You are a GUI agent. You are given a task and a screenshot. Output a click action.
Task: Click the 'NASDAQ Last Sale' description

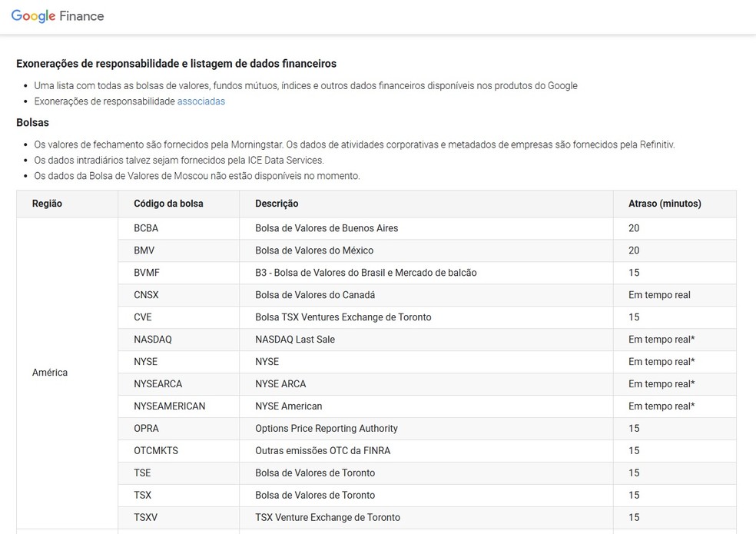coord(295,339)
